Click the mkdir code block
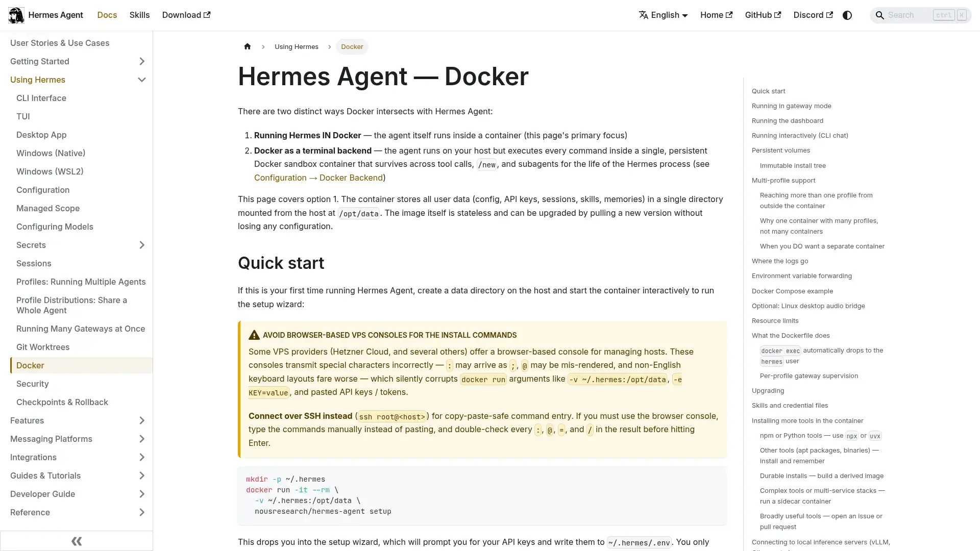Viewport: 980px width, 551px height. pyautogui.click(x=482, y=495)
